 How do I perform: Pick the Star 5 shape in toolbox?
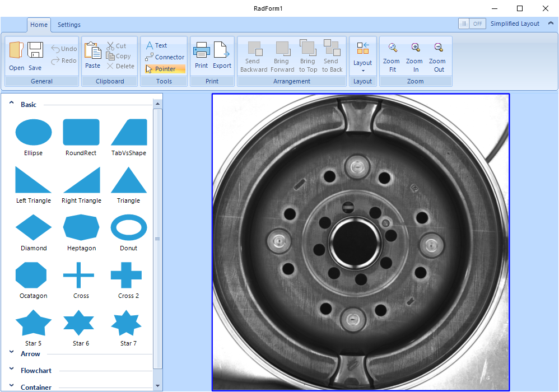[x=33, y=325]
